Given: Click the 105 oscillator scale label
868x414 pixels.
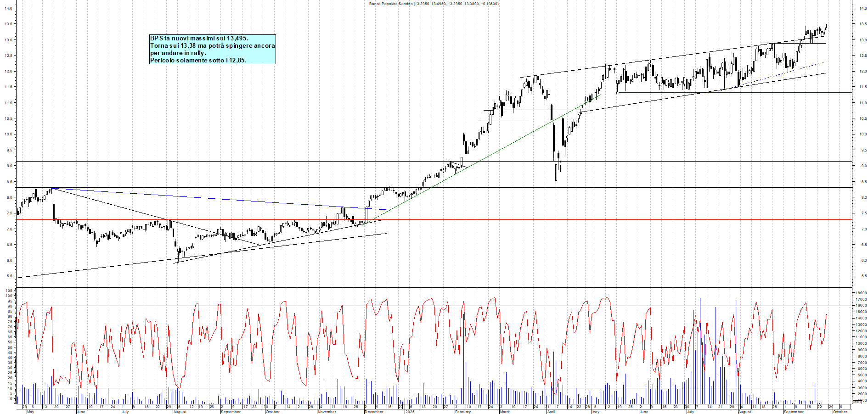Looking at the screenshot, I should pos(9,291).
